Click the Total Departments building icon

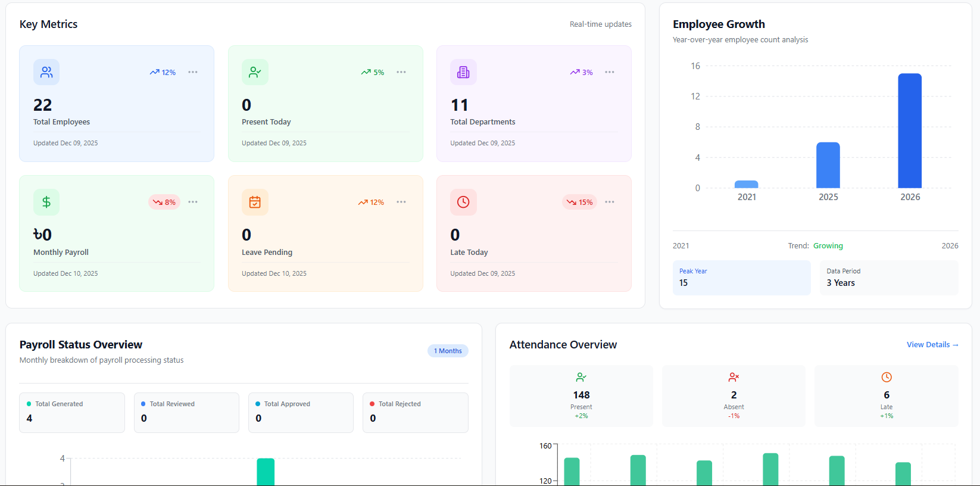pos(463,72)
